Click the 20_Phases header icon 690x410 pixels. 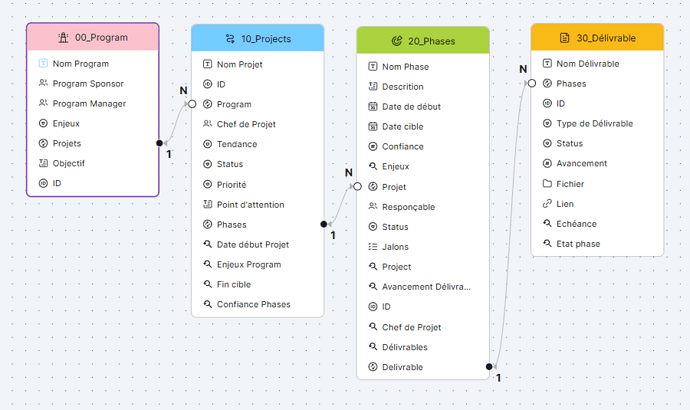(397, 41)
